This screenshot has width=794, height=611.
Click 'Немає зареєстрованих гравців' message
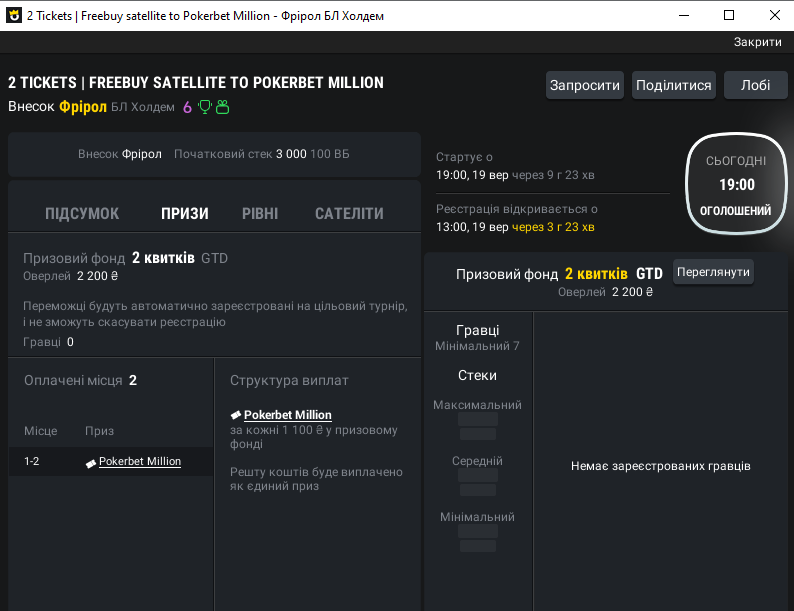pos(661,466)
